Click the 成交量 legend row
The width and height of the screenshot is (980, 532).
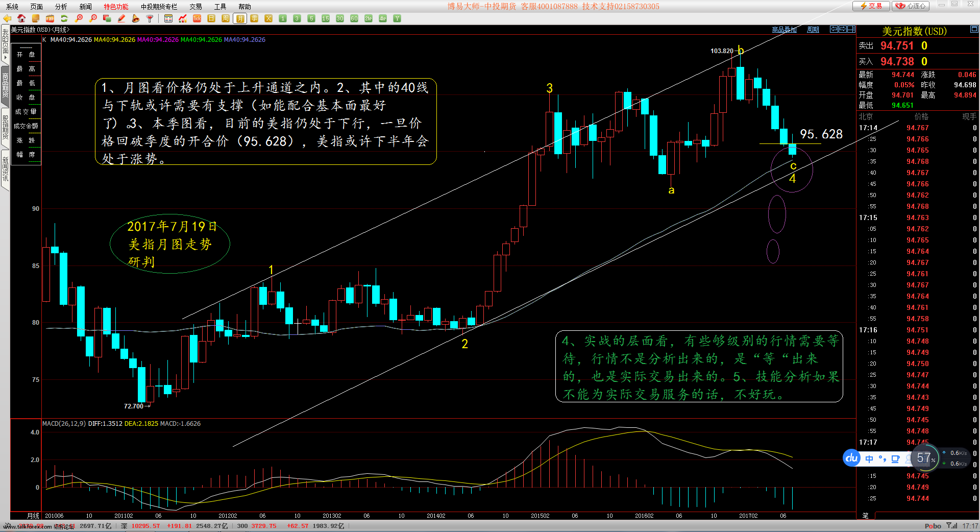click(26, 112)
